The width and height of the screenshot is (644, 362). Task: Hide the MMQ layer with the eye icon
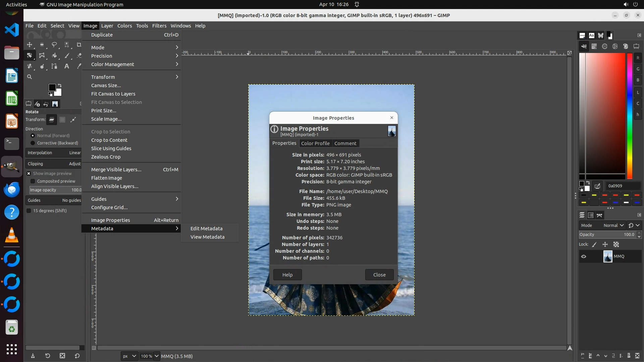click(x=584, y=256)
